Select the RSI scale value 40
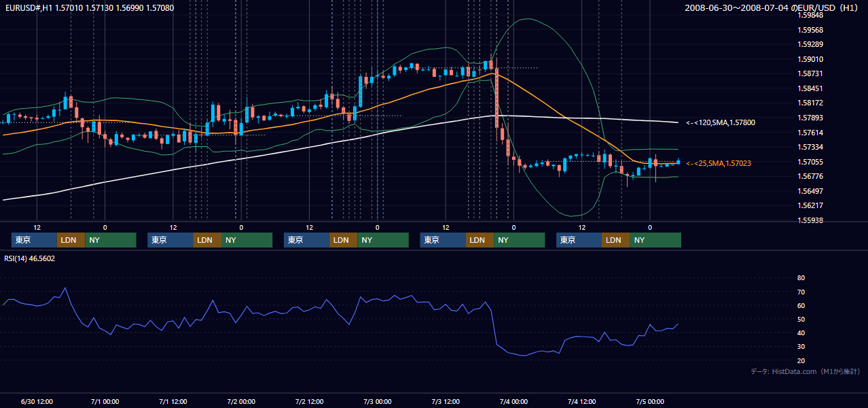The height and width of the screenshot is (408, 868). (801, 333)
